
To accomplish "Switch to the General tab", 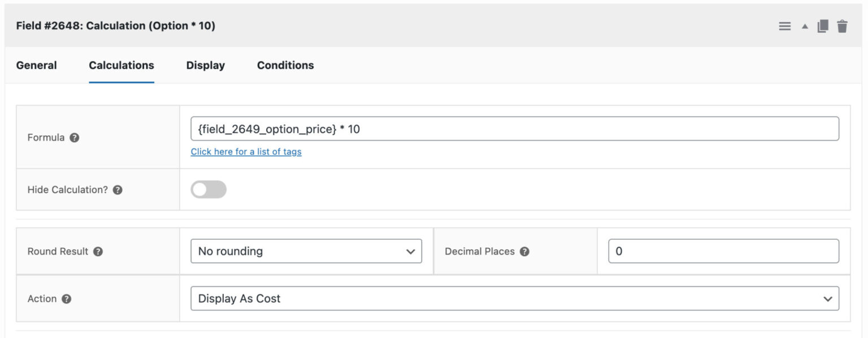I will [36, 65].
